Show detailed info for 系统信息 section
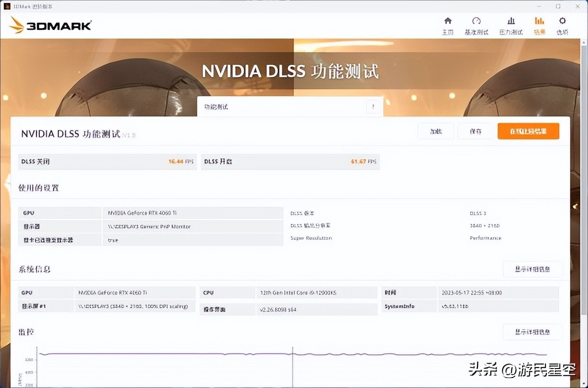The height and width of the screenshot is (388, 588). coord(532,269)
